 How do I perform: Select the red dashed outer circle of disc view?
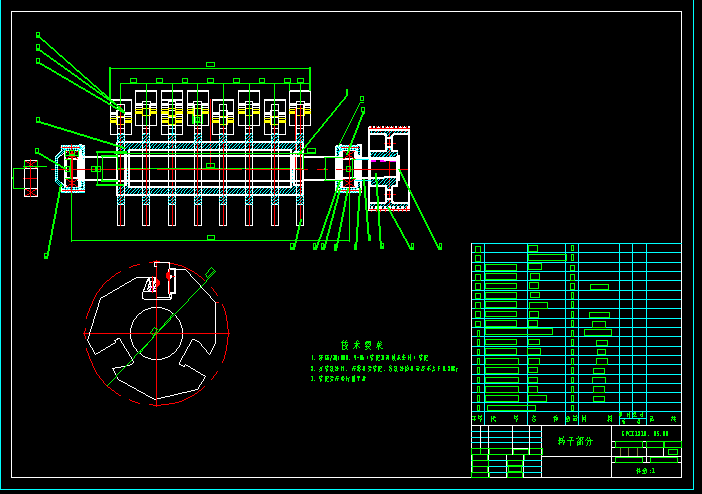click(x=156, y=334)
